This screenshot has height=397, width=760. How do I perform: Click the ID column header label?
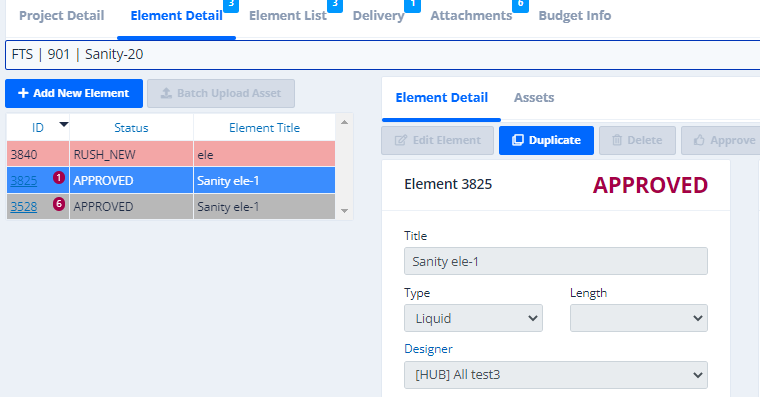[38, 128]
